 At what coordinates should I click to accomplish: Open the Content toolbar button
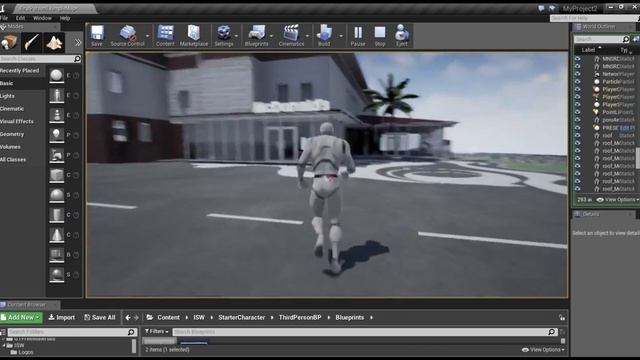(x=165, y=35)
